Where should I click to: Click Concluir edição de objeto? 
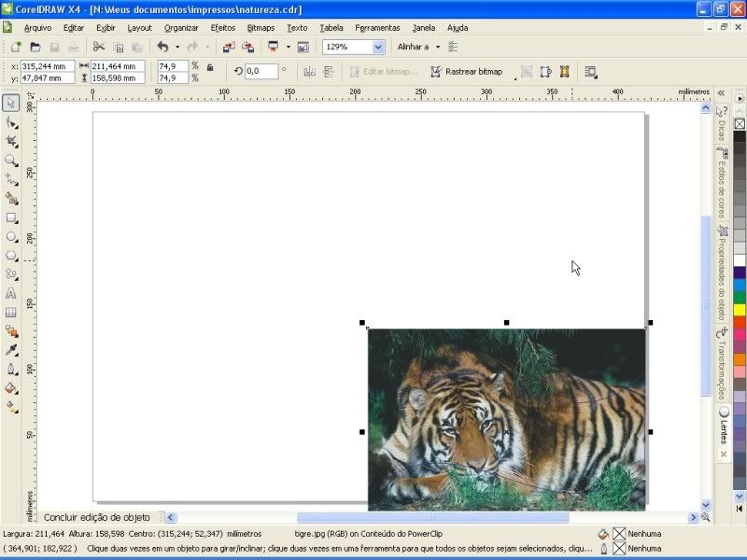tap(96, 517)
